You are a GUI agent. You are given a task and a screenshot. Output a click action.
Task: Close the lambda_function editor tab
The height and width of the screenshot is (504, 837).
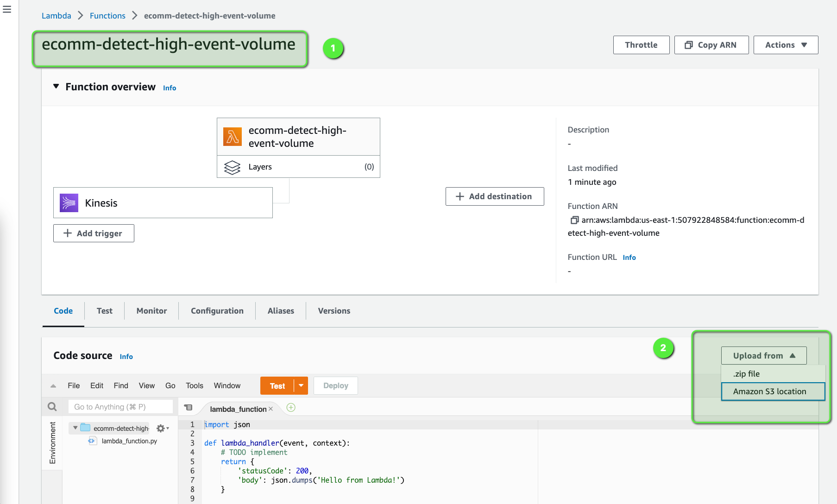point(271,409)
